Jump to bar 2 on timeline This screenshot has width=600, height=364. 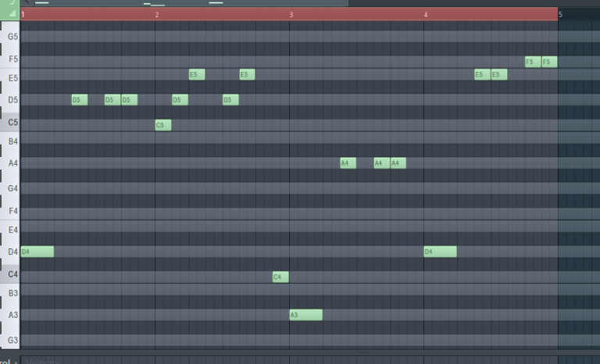pyautogui.click(x=157, y=15)
